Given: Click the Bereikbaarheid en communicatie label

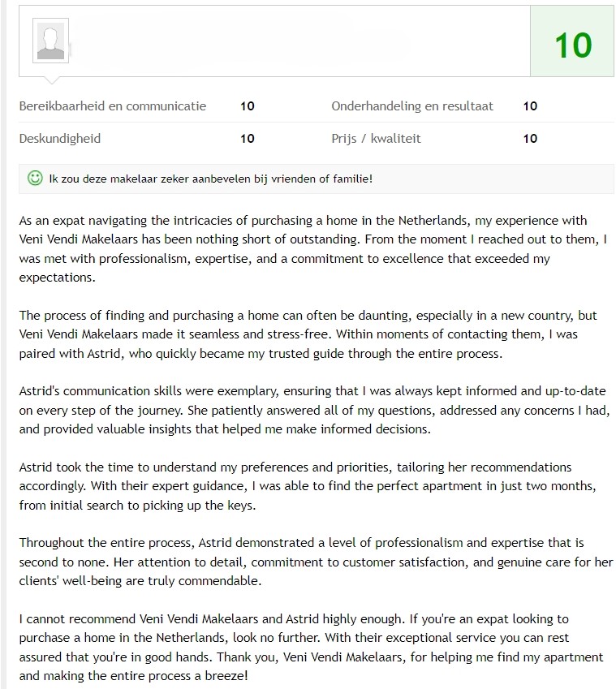Looking at the screenshot, I should point(113,106).
